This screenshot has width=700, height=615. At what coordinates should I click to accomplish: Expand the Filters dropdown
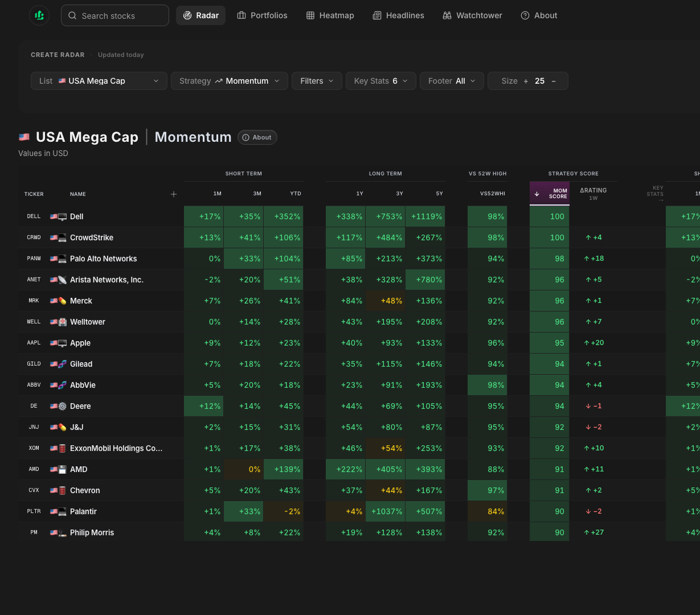coord(317,81)
